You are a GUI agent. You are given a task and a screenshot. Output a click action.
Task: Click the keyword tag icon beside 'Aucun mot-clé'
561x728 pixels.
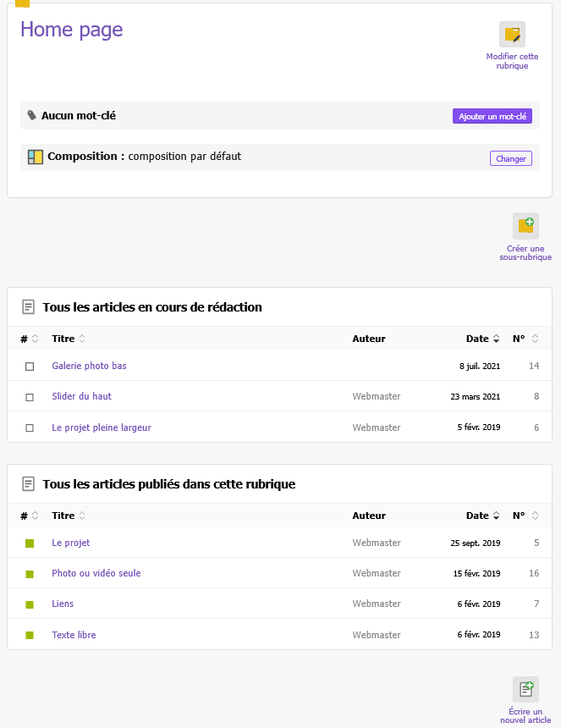click(32, 115)
